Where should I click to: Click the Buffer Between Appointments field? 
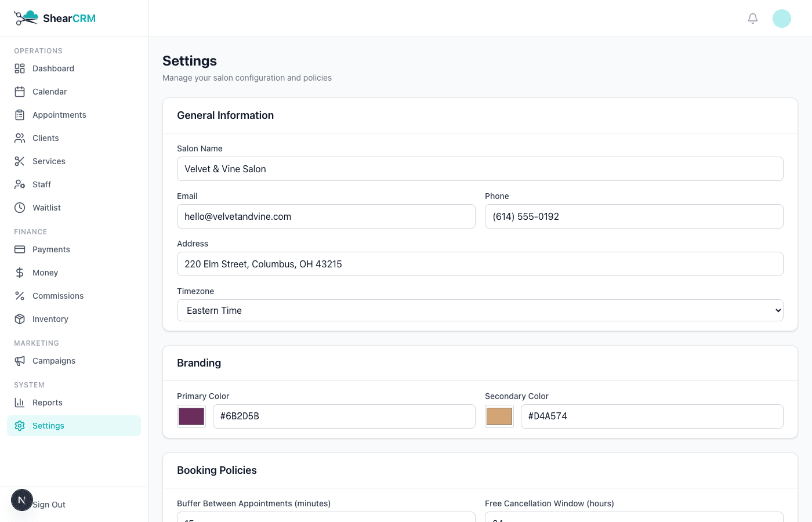click(x=326, y=517)
